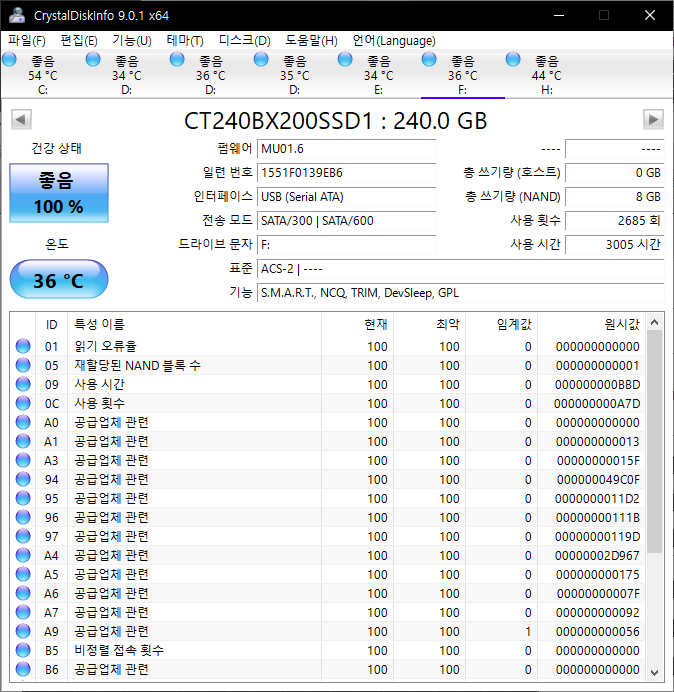The height and width of the screenshot is (692, 674).
Task: Click status orb above C: drive
Action: (x=9, y=59)
